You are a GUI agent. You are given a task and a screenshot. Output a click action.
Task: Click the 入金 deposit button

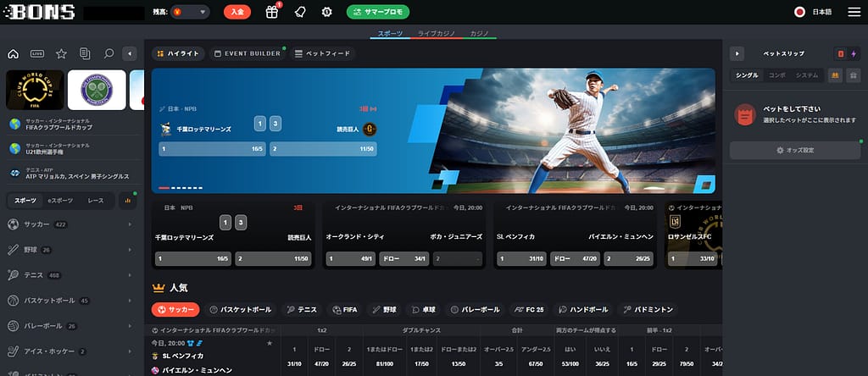pos(237,12)
